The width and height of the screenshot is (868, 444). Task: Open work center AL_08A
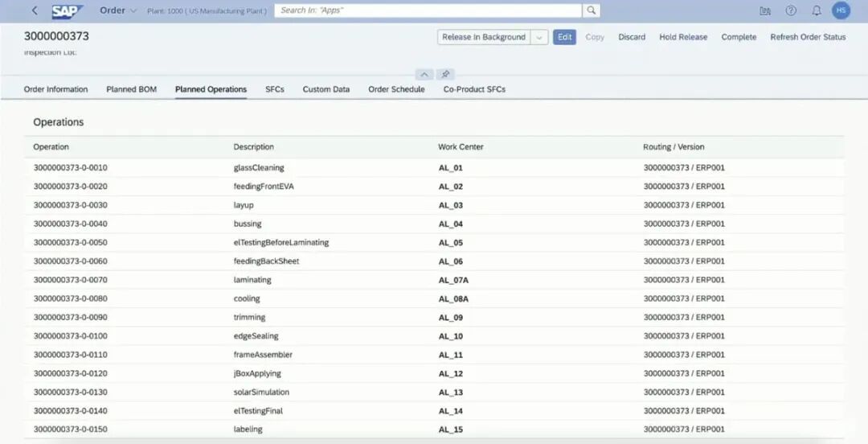point(453,298)
